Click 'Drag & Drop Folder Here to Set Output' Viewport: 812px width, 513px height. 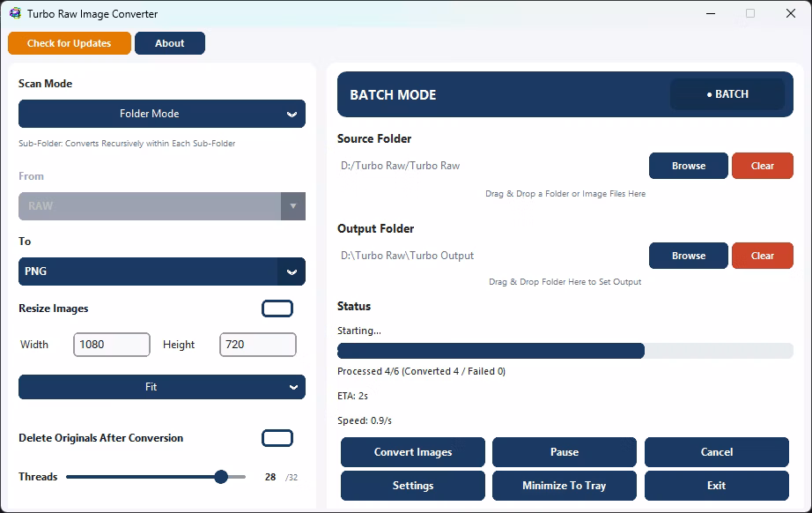tap(565, 282)
